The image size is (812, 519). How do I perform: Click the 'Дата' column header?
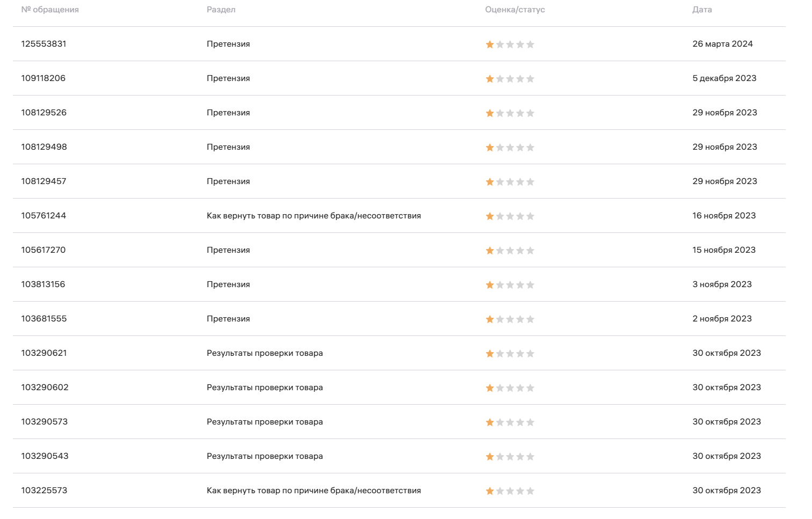702,10
